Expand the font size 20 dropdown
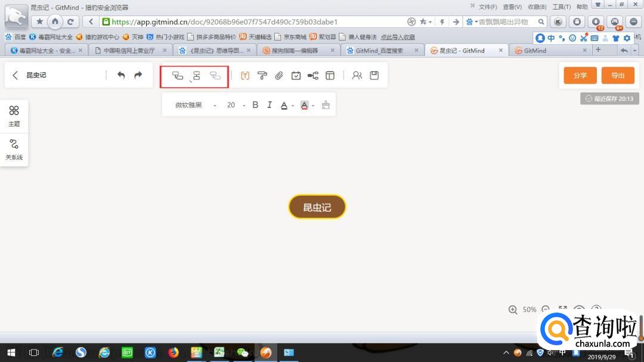This screenshot has height=362, width=644. click(243, 106)
